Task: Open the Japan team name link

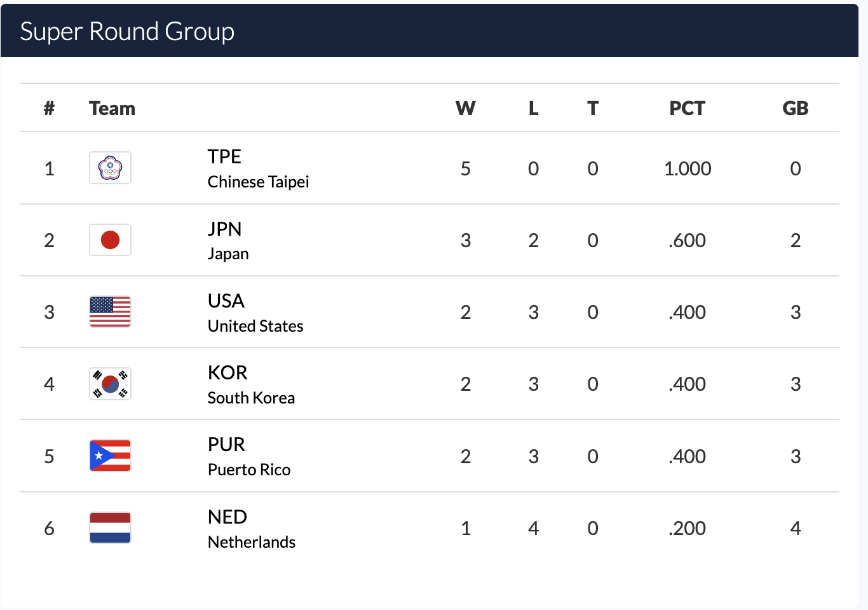Action: coord(228,254)
